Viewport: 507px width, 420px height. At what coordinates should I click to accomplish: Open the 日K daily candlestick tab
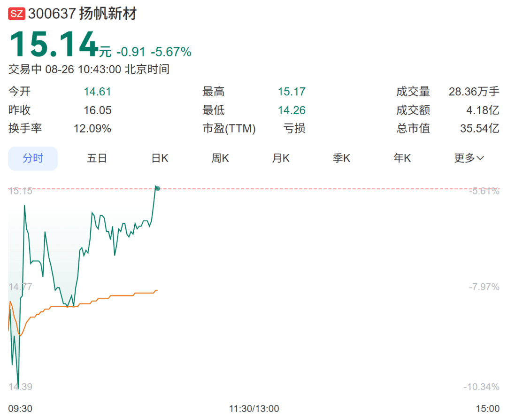click(x=160, y=158)
